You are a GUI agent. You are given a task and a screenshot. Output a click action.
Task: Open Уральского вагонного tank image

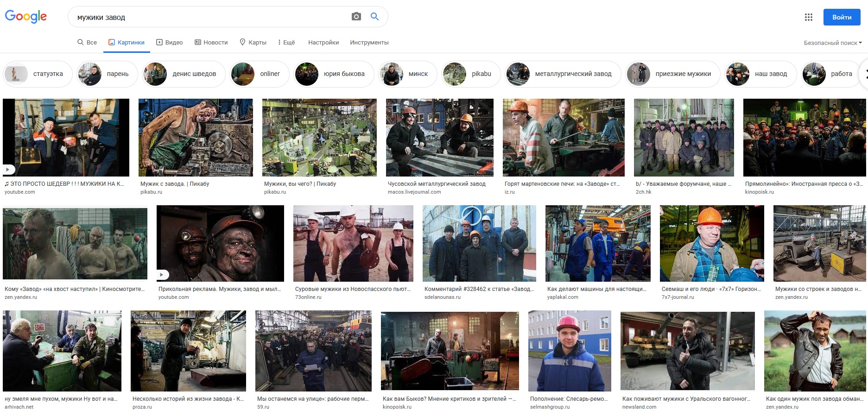pos(688,351)
